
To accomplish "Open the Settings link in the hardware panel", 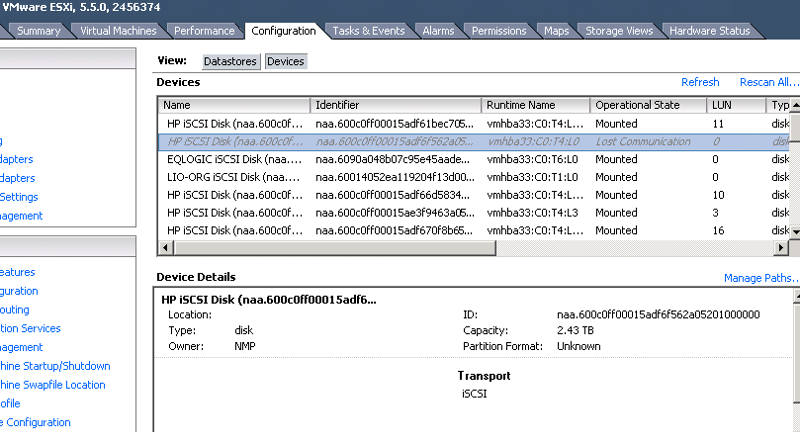I will 19,197.
